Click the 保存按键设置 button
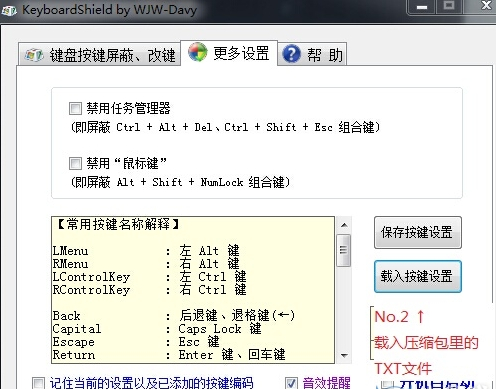This screenshot has width=496, height=389. point(418,232)
